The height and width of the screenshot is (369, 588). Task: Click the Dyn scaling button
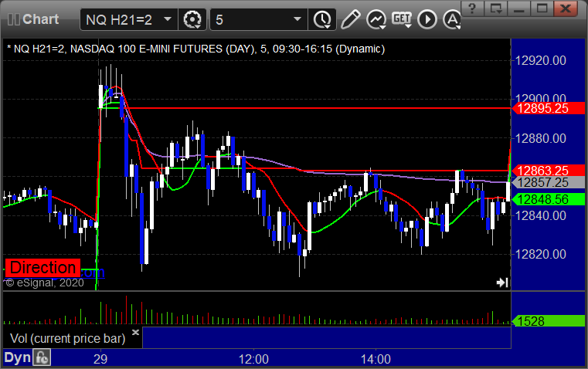pos(17,357)
